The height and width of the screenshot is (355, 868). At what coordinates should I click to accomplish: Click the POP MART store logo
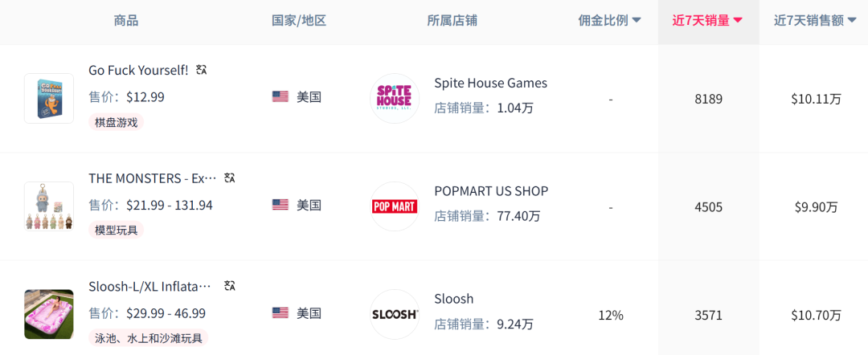395,206
